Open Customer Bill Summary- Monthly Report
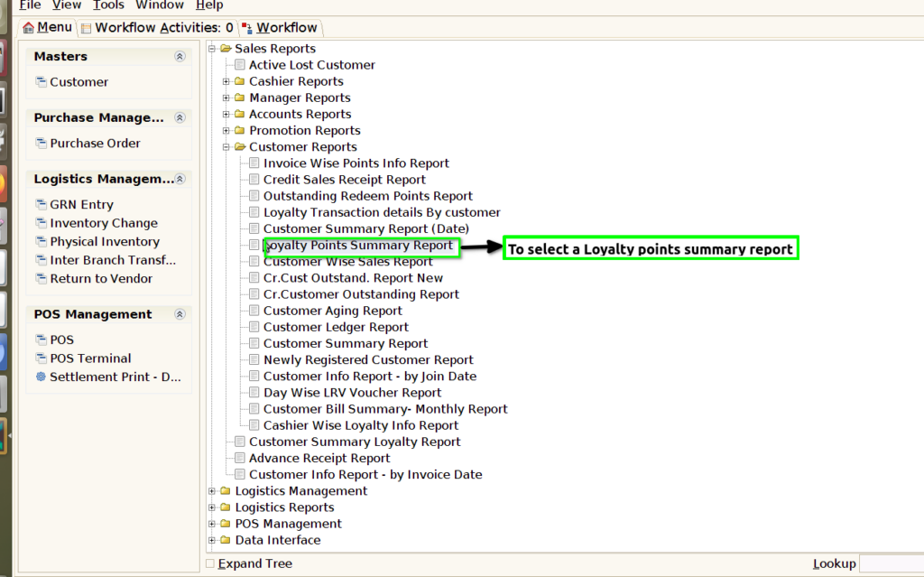Image resolution: width=924 pixels, height=577 pixels. 385,409
